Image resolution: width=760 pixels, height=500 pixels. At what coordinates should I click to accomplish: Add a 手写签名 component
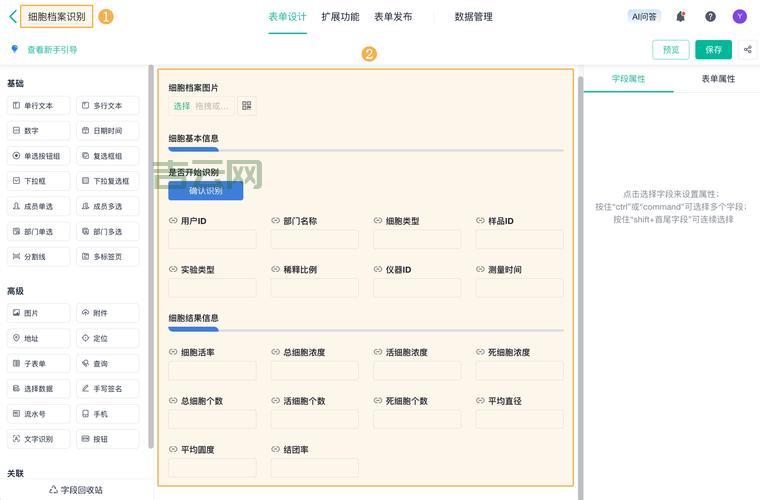pyautogui.click(x=108, y=389)
